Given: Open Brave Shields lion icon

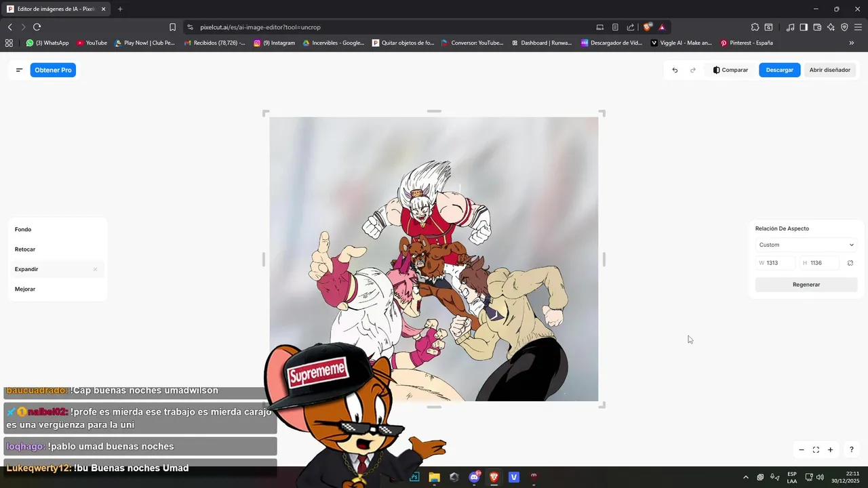Looking at the screenshot, I should 648,27.
